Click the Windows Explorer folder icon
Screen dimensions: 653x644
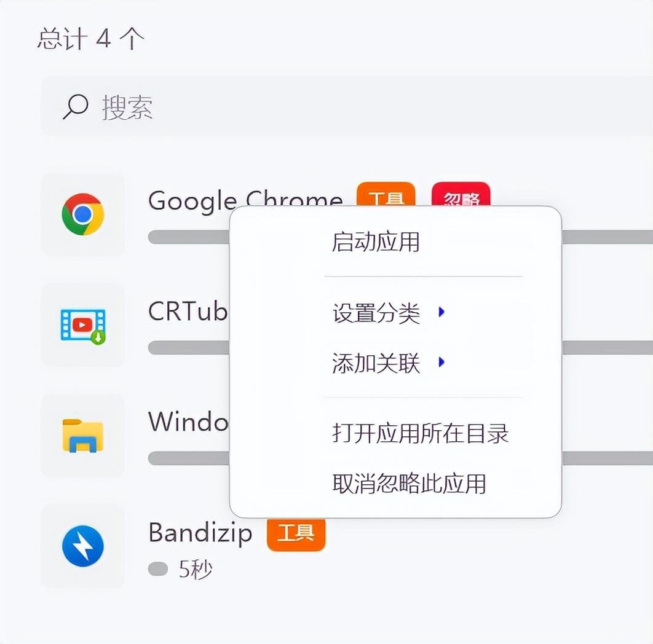click(83, 436)
